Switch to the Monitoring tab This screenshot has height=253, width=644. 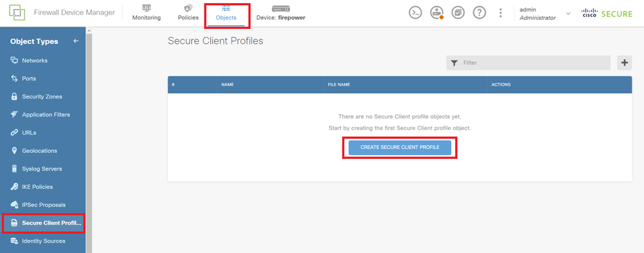[146, 13]
